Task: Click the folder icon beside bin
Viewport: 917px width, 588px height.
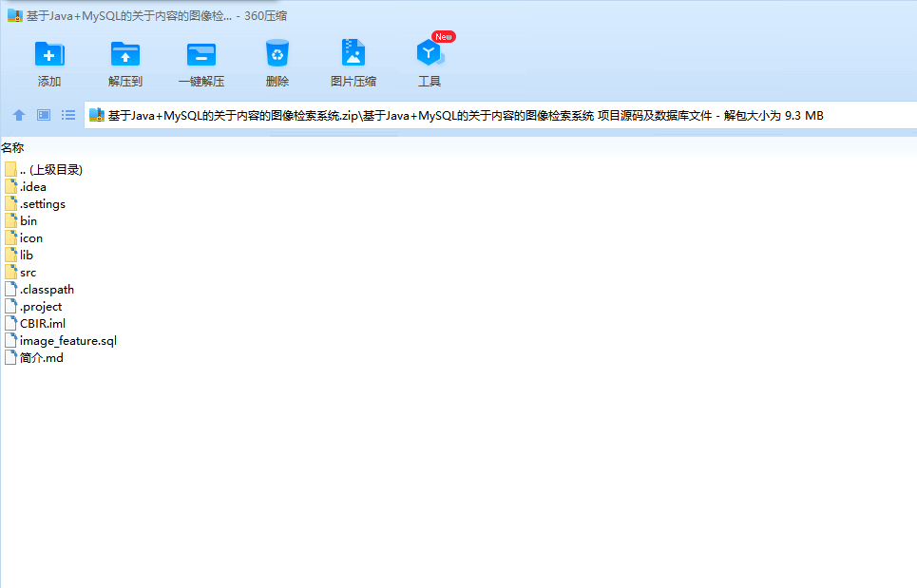Action: click(10, 221)
